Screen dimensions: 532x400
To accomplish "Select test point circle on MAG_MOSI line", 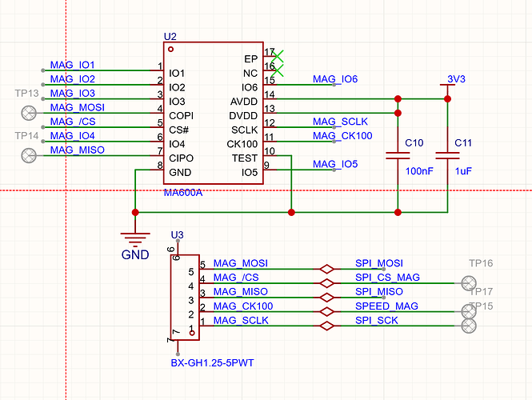I will pyautogui.click(x=29, y=113).
